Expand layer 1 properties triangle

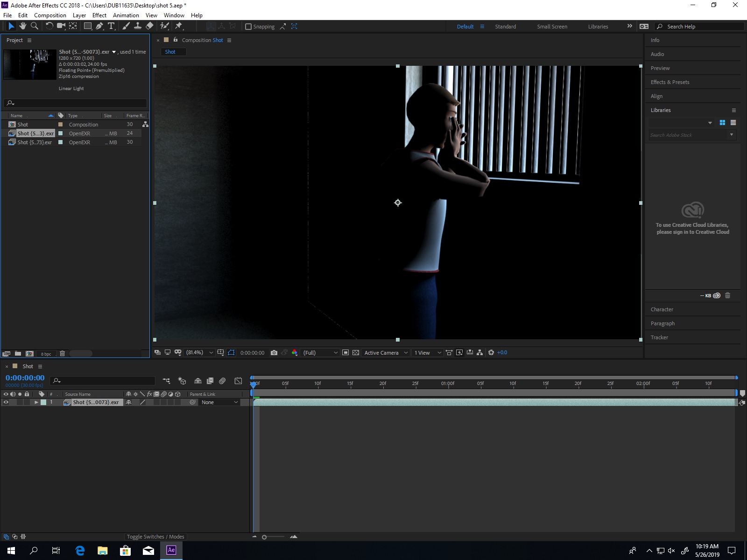(x=36, y=402)
